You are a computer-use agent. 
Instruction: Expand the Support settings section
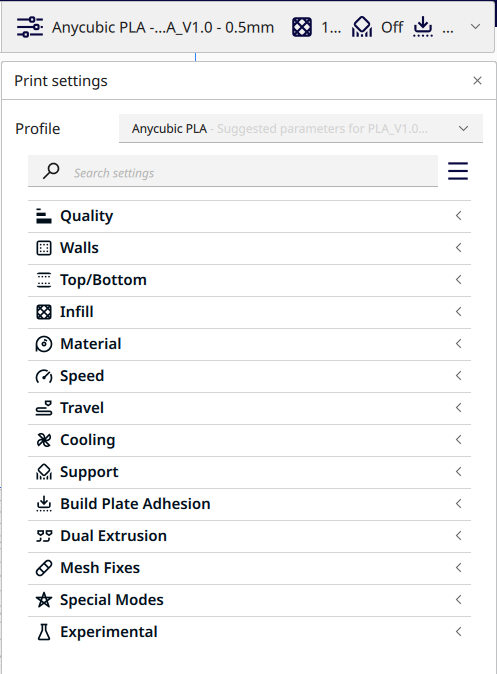coord(249,472)
